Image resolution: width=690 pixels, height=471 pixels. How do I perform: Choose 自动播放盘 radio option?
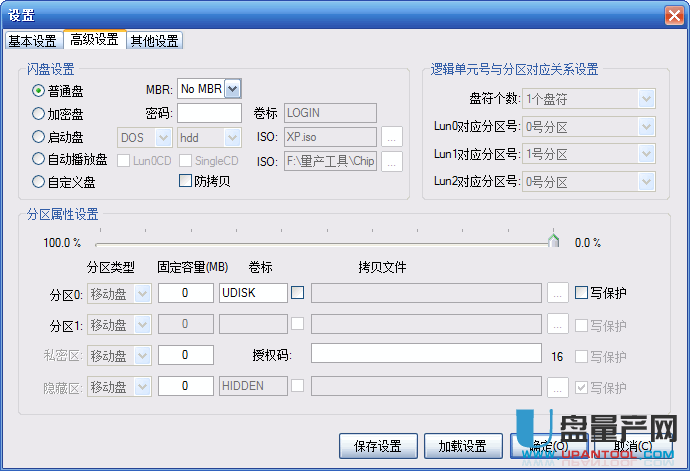(x=39, y=159)
